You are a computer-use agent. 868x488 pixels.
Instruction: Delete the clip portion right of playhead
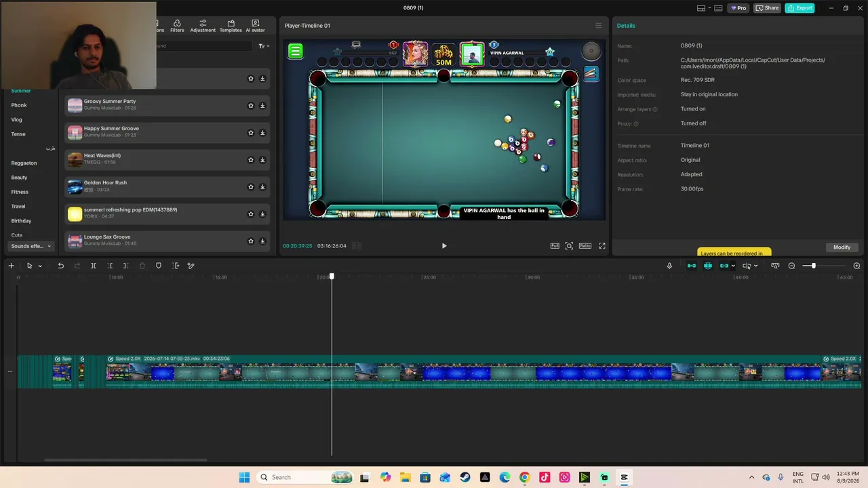point(125,266)
